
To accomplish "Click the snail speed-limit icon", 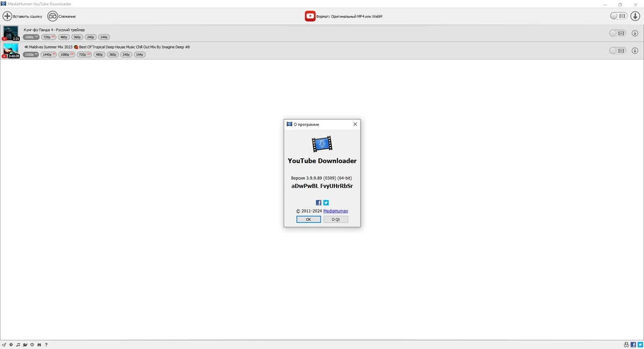I will point(25,345).
